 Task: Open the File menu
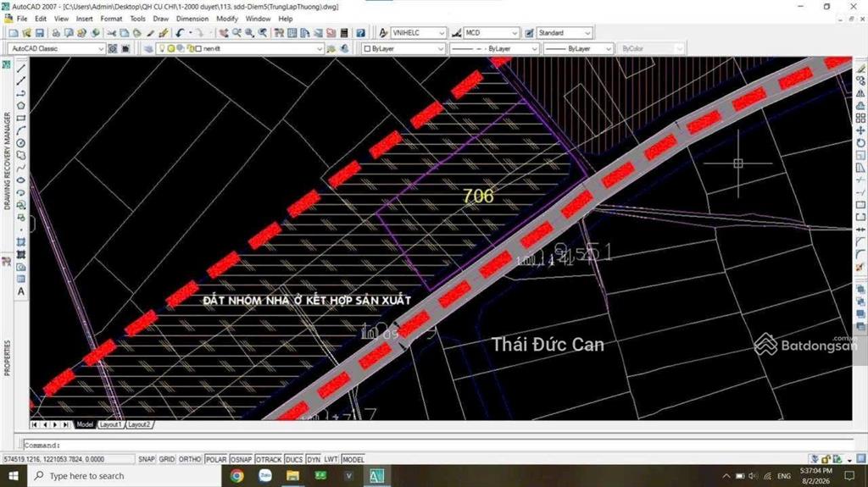click(x=22, y=19)
